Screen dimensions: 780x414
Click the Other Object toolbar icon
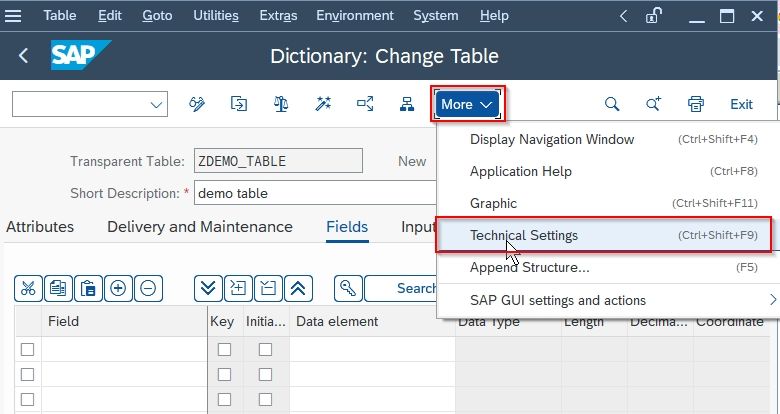click(x=239, y=104)
